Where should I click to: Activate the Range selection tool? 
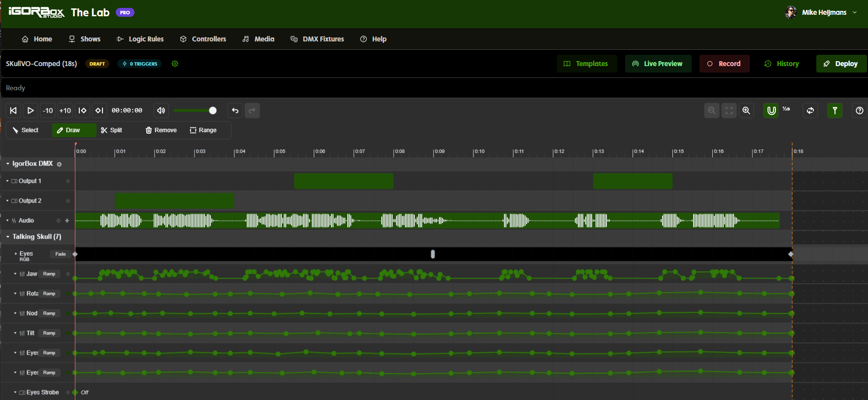pyautogui.click(x=203, y=130)
